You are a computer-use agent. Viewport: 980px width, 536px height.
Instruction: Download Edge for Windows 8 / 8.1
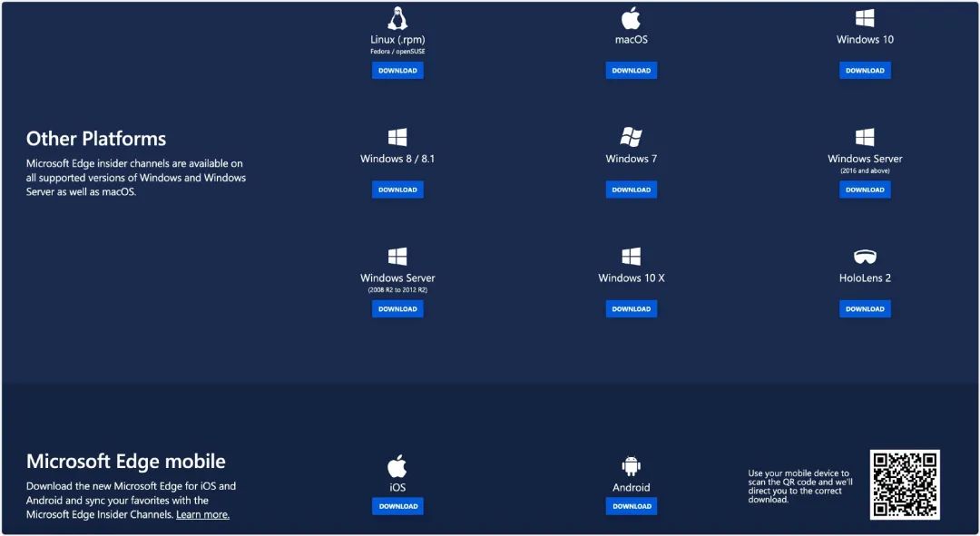tap(397, 190)
